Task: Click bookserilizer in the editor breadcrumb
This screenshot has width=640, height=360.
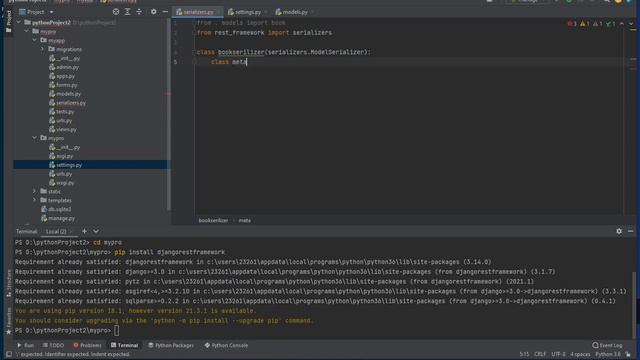Action: [x=213, y=220]
